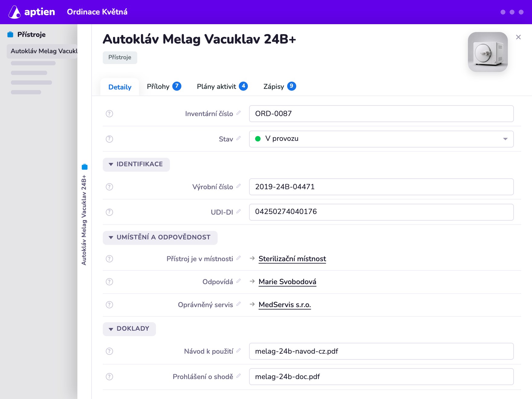Switch to the Zápisy tab

[280, 86]
